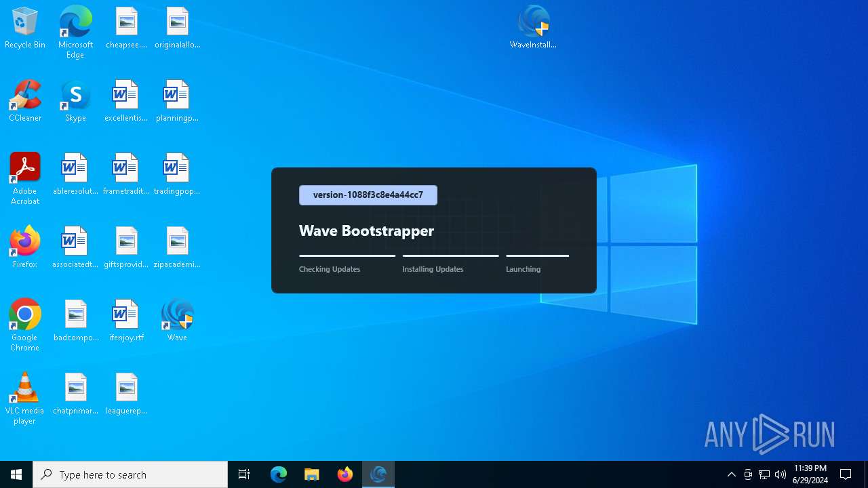Open the Recycle Bin desktop icon
Screen dimensions: 868x488
tap(25, 28)
